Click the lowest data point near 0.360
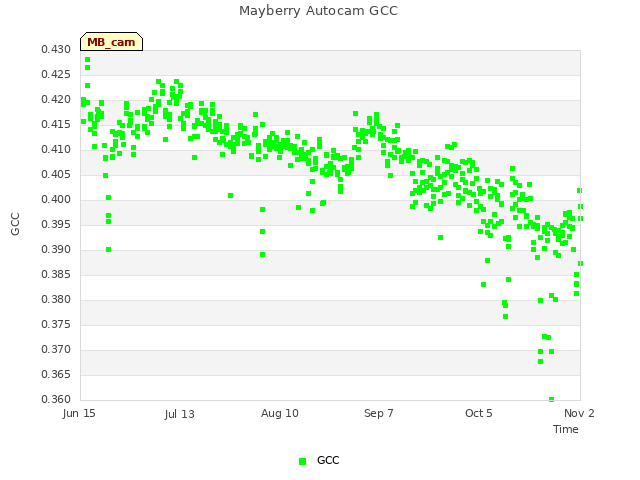The width and height of the screenshot is (640, 480). coord(551,400)
